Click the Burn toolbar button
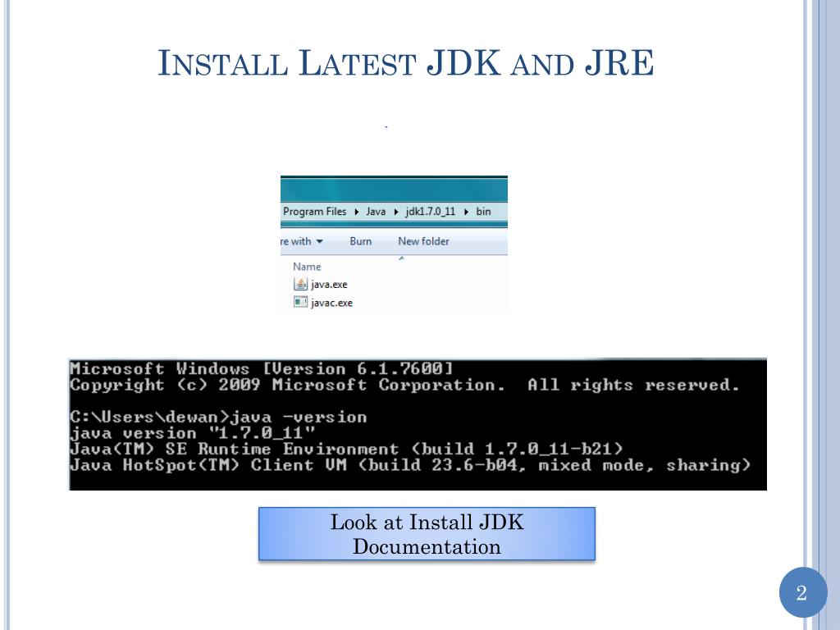This screenshot has height=630, width=840. click(361, 241)
